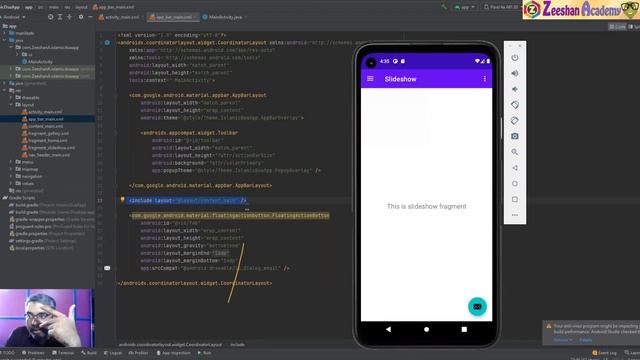Click the emulator volume up icon
This screenshot has width=640, height=360.
[515, 73]
